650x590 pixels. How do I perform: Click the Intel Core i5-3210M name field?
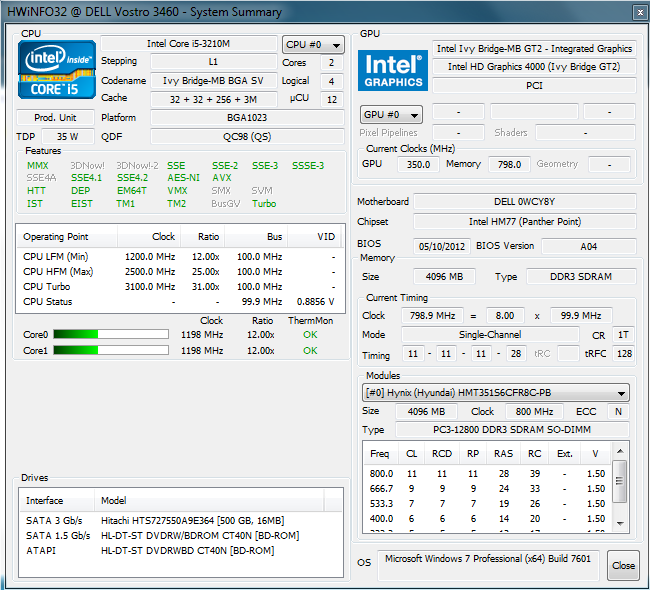189,44
